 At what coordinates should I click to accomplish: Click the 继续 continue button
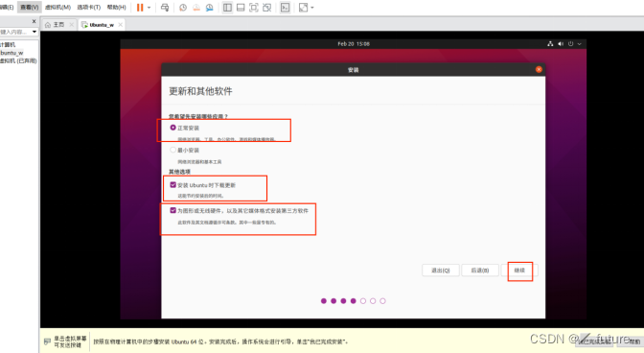point(519,271)
